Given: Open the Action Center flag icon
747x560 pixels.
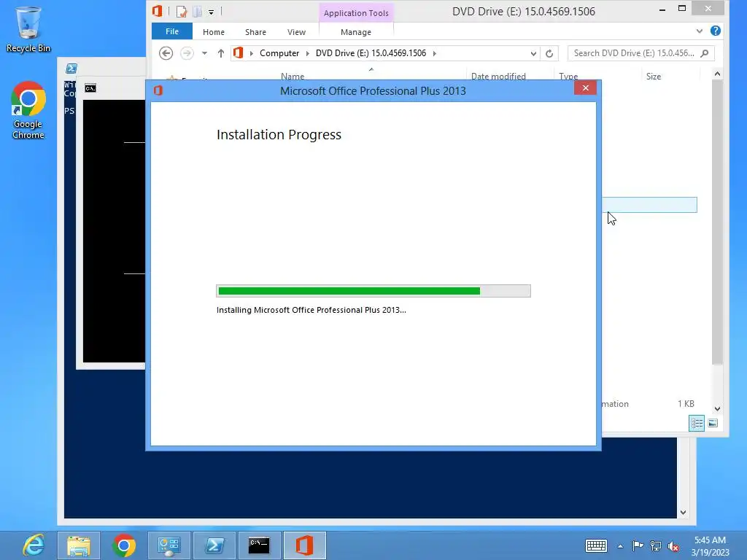Looking at the screenshot, I should click(x=638, y=545).
